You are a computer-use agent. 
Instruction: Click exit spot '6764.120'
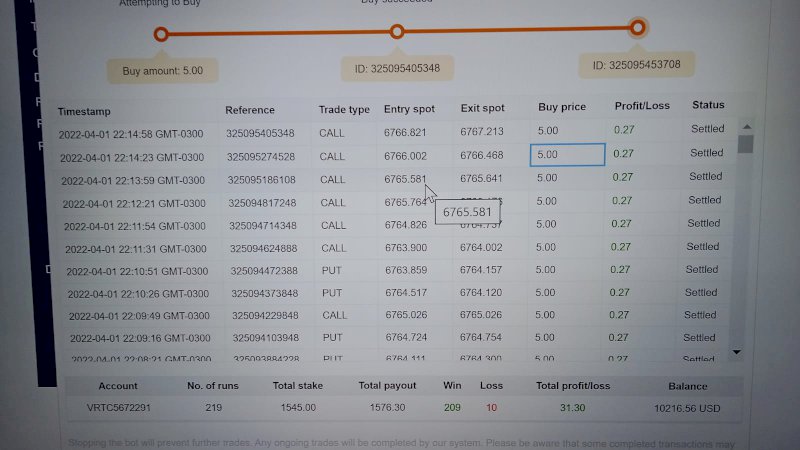click(x=481, y=292)
